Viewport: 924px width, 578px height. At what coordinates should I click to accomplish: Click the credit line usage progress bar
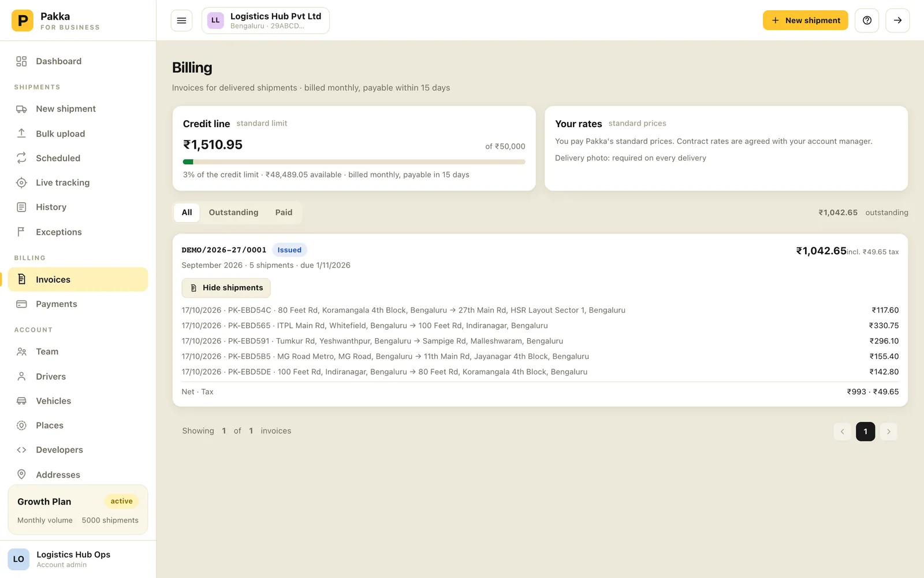[354, 162]
